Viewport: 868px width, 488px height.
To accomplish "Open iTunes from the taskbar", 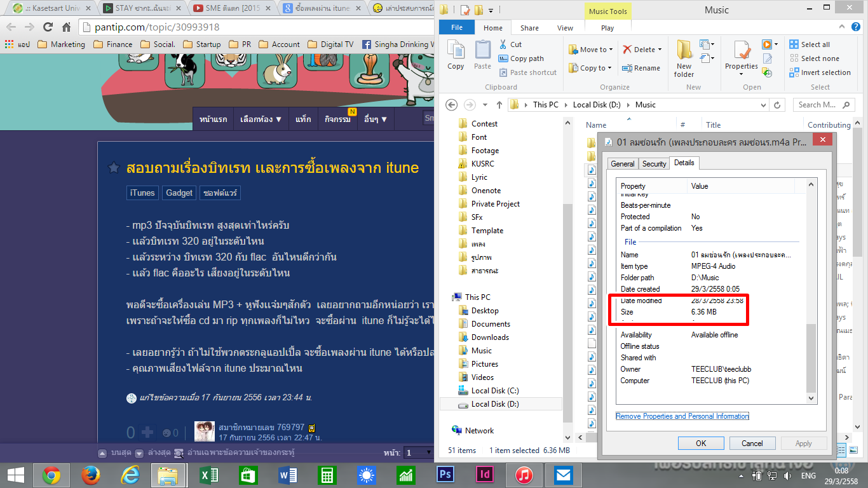I will (524, 475).
